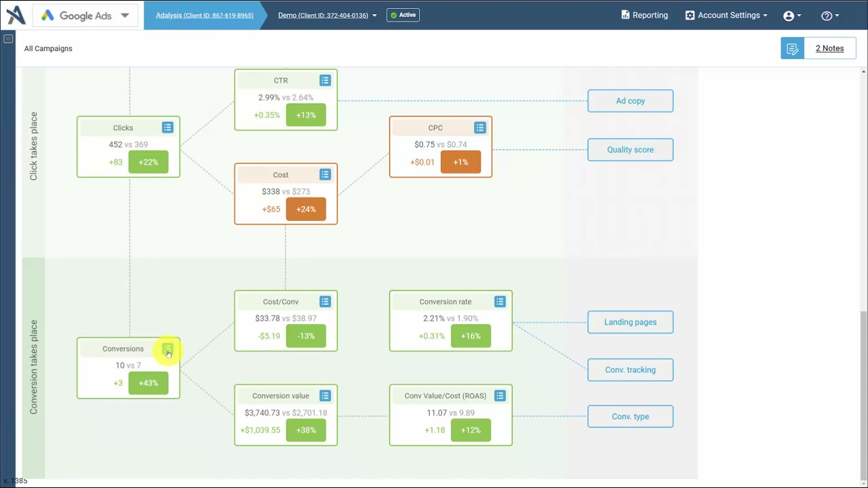Open the 2 Notes link
The height and width of the screenshot is (488, 868).
(x=829, y=48)
